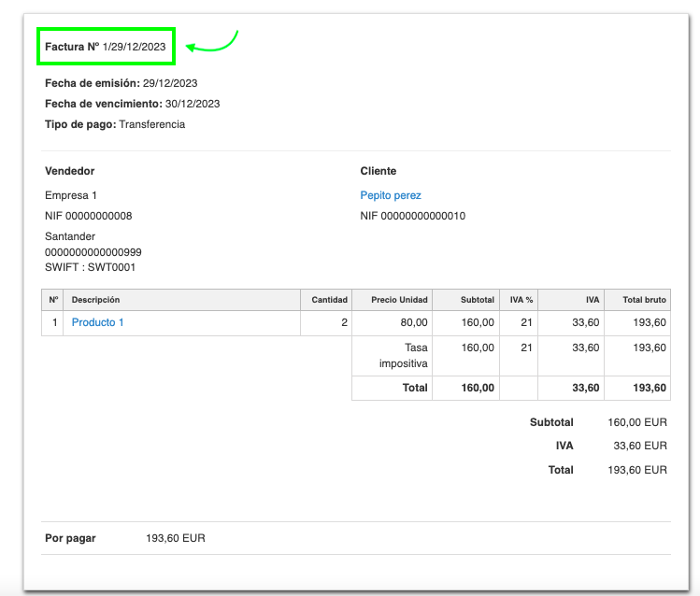Click the Cantidad column header
The height and width of the screenshot is (596, 700).
click(x=329, y=300)
